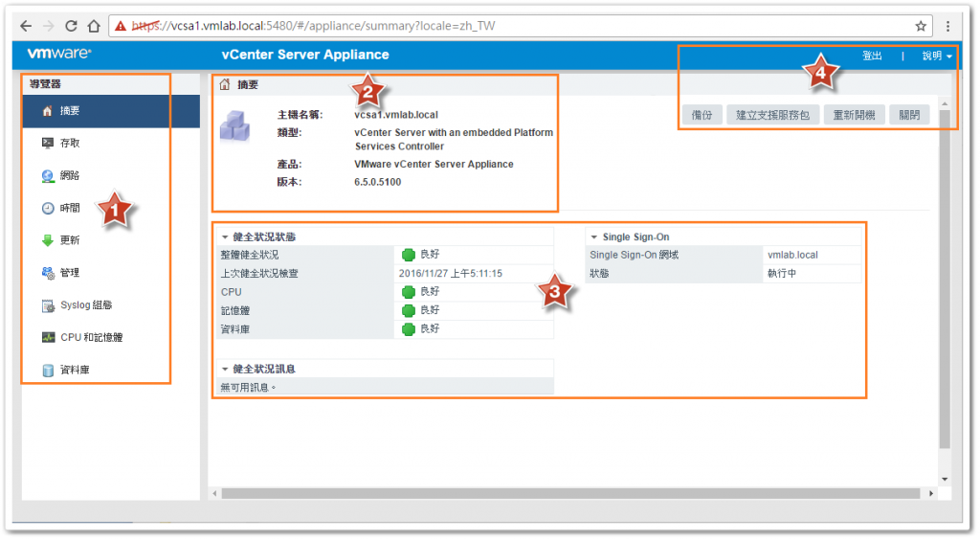
Task: Go back with the browser back arrow
Action: click(x=26, y=26)
